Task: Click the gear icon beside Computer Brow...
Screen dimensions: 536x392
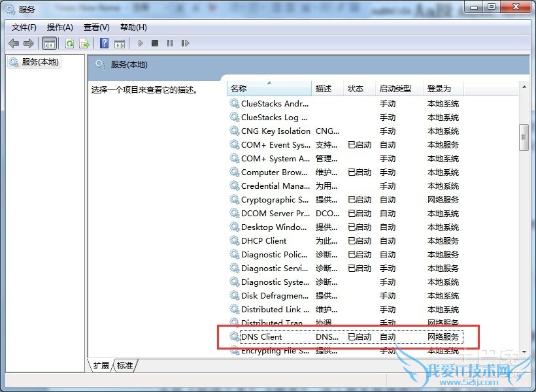Action: coord(234,172)
